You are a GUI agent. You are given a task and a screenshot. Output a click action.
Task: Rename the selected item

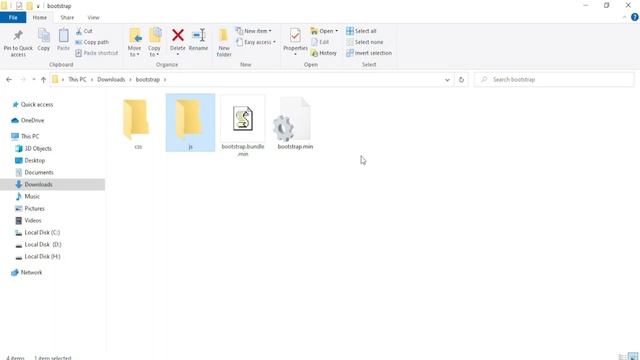coord(198,40)
